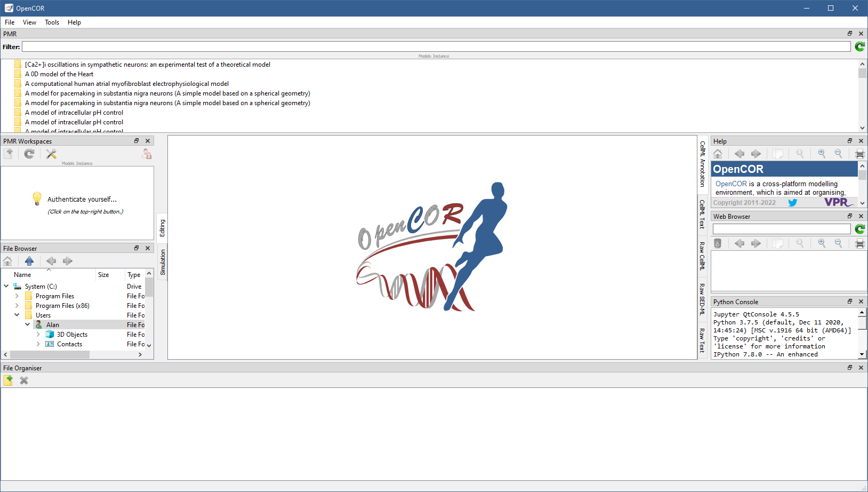Undock the PMR Workspaces panel
The width and height of the screenshot is (868, 492).
coord(136,141)
